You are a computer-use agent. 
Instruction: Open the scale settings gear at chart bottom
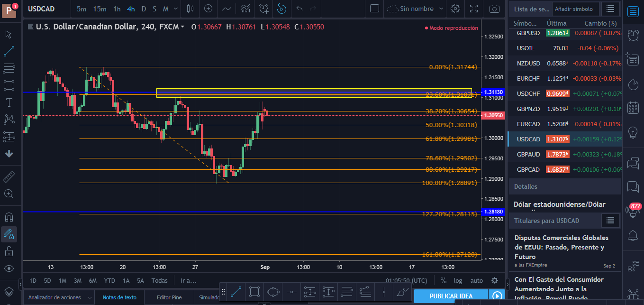[495, 280]
